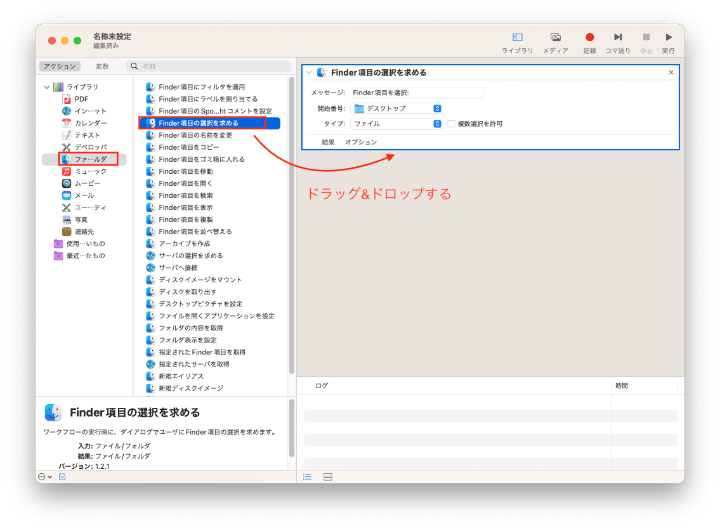Select the 連絡先 category
This screenshot has height=530, width=720.
(x=78, y=231)
